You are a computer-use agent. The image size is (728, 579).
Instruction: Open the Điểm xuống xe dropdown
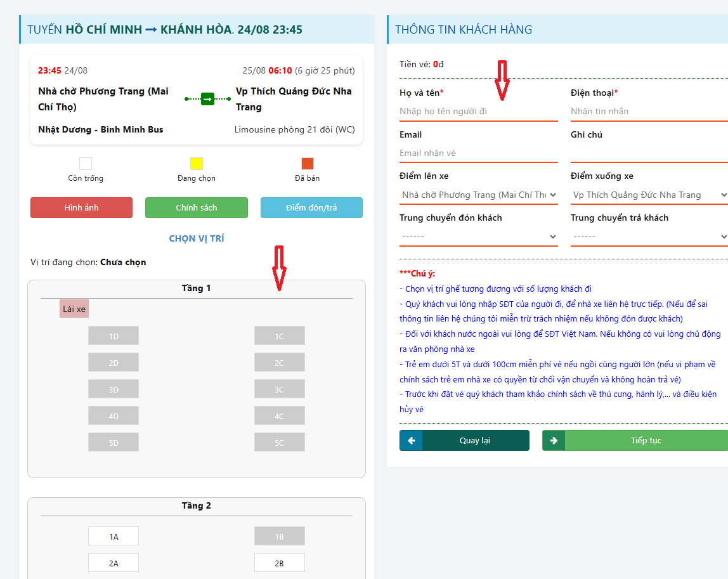pos(649,195)
